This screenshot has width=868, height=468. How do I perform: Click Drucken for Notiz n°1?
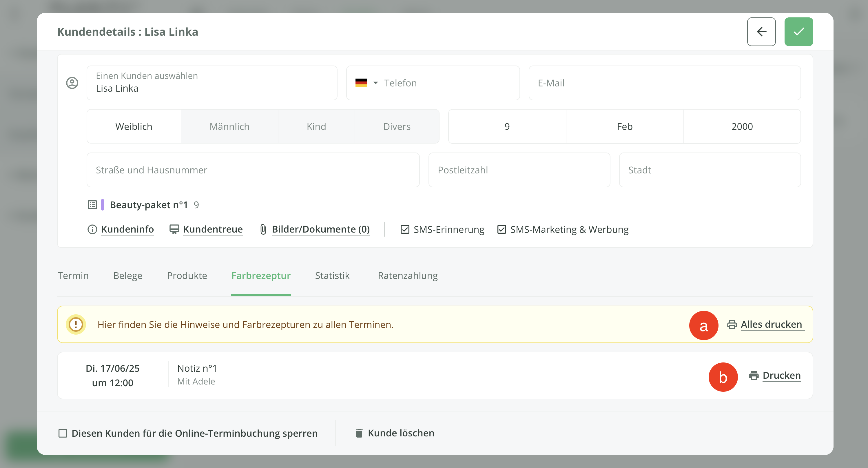click(781, 375)
